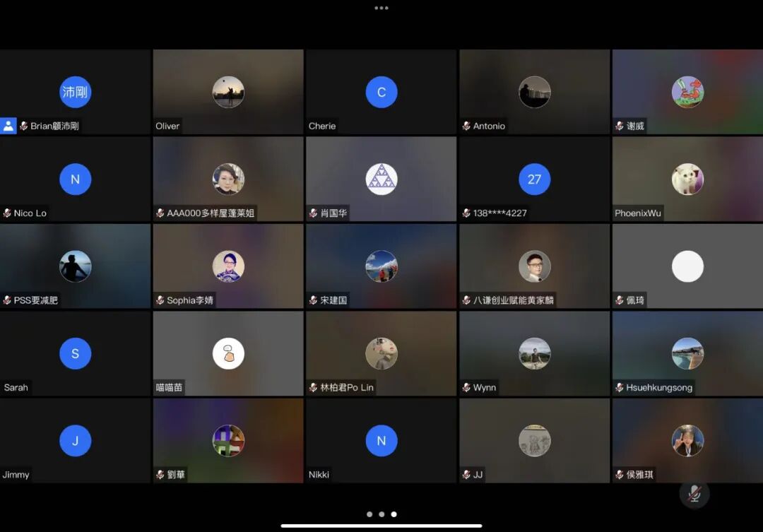Viewport: 763px width, 532px height.
Task: Click the name label Cherie
Action: click(x=322, y=126)
